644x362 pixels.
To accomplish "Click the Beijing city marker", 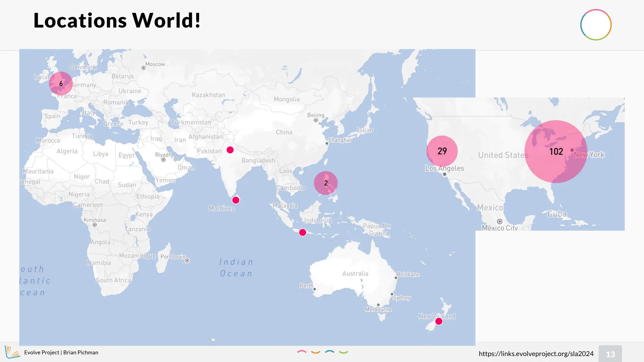I will pyautogui.click(x=316, y=120).
